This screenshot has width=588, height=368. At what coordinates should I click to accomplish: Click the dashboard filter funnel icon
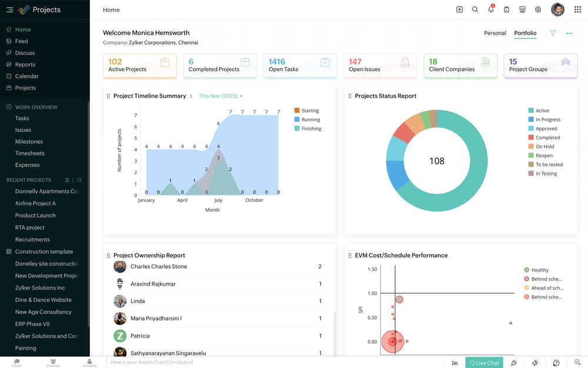pos(553,34)
